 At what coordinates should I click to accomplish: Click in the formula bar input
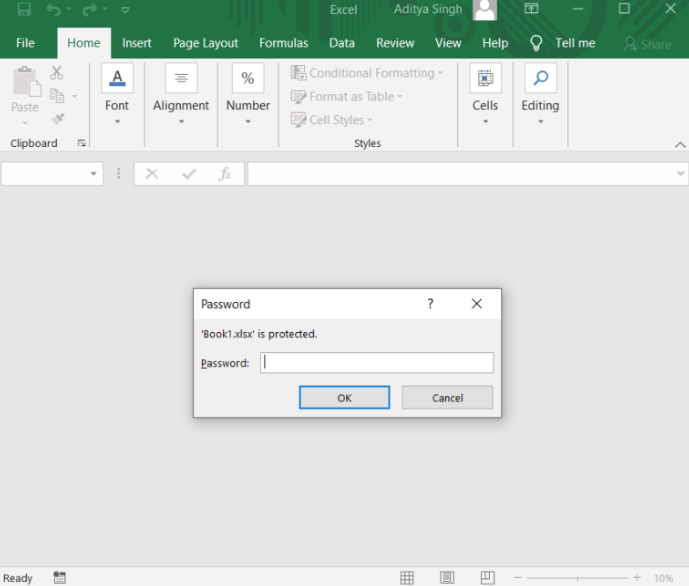[x=461, y=174]
